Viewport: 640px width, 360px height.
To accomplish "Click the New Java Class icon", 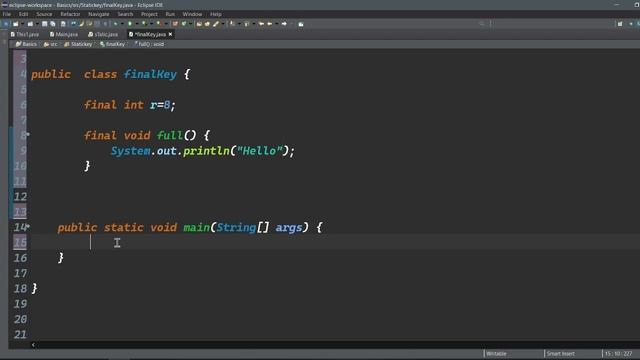I will (x=184, y=24).
